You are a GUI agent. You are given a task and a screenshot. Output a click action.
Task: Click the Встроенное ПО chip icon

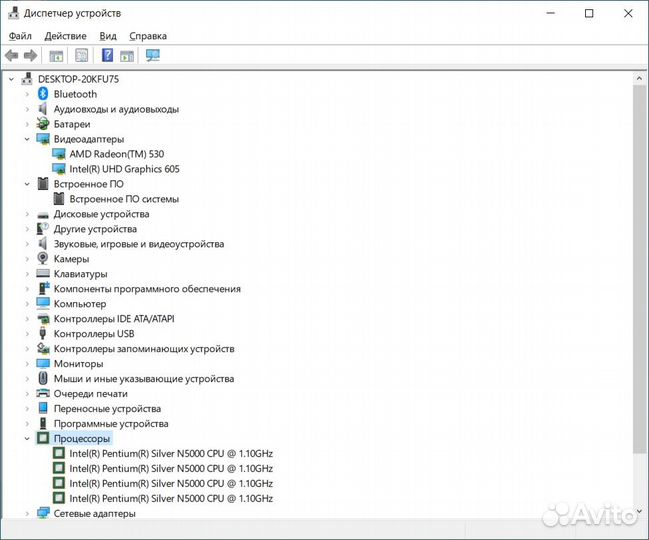click(x=43, y=184)
